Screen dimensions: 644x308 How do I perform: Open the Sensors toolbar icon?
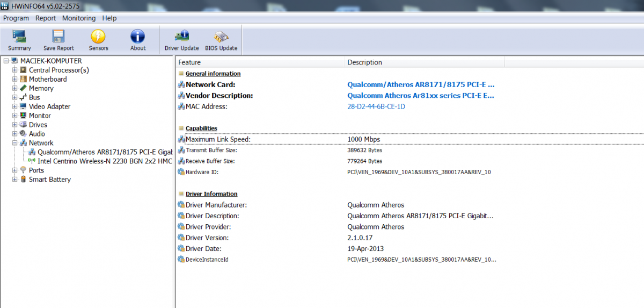click(98, 37)
